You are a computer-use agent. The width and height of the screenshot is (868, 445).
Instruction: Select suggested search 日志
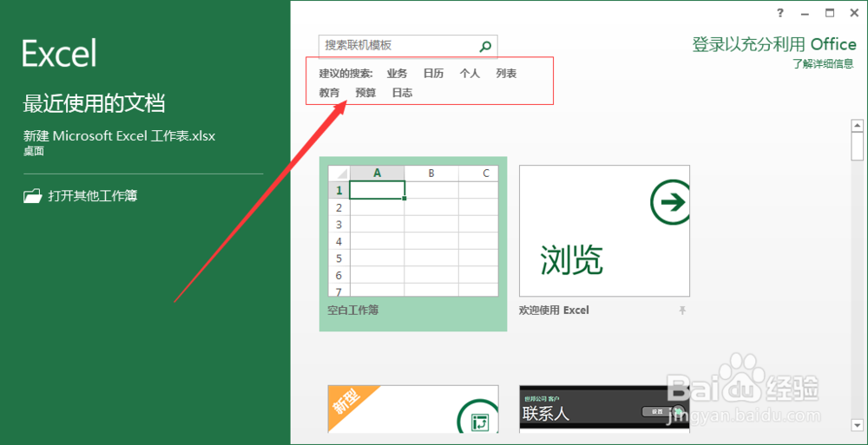pyautogui.click(x=403, y=93)
